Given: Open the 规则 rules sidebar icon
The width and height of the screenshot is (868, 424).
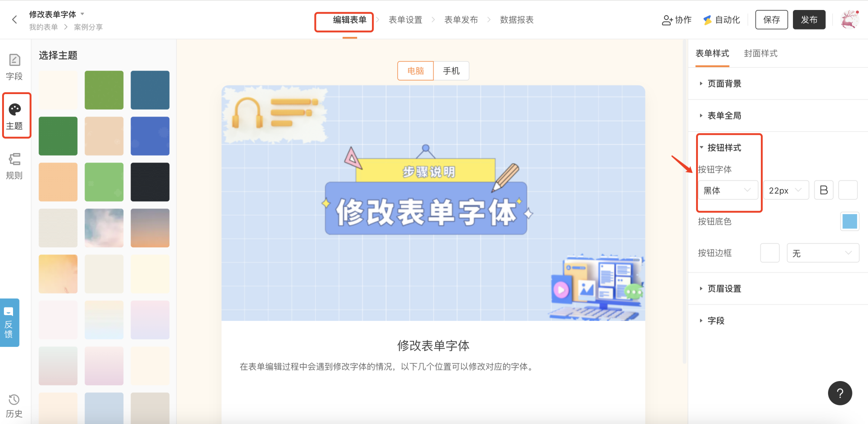Looking at the screenshot, I should pyautogui.click(x=14, y=166).
